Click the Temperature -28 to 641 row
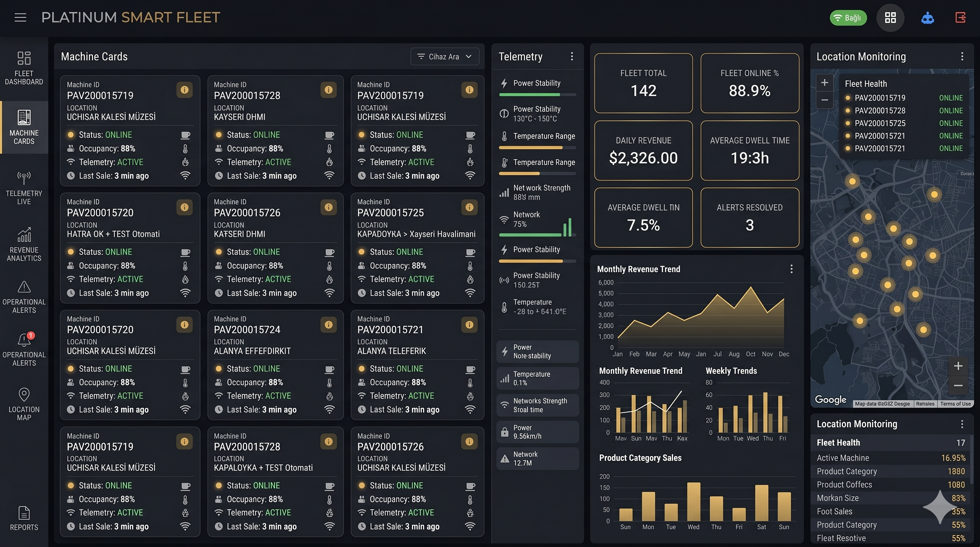This screenshot has width=980, height=547. pos(537,307)
